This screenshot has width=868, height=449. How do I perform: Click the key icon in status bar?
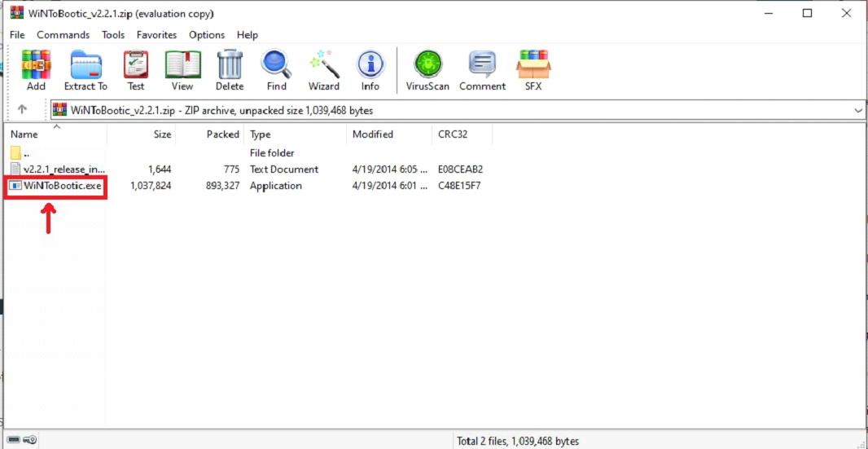(x=31, y=440)
